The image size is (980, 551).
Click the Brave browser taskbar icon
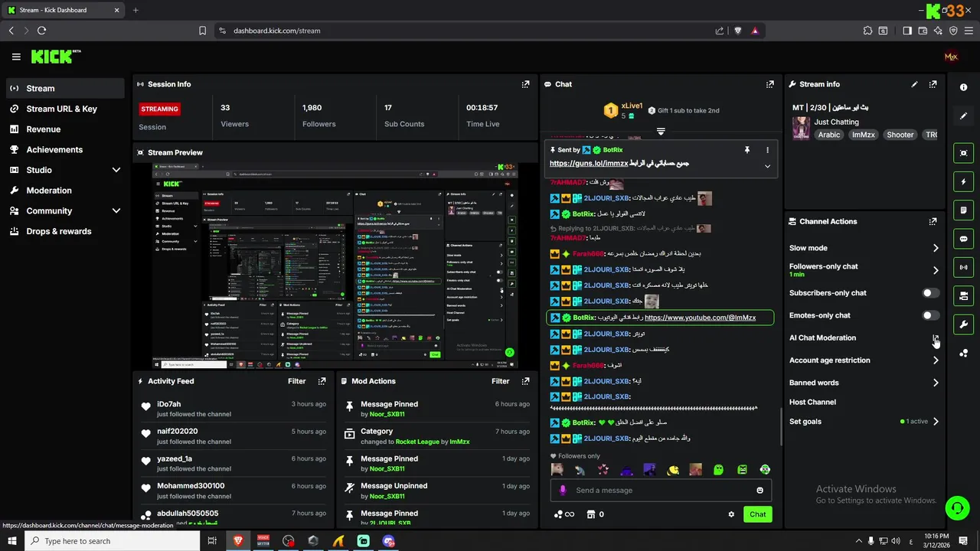238,541
